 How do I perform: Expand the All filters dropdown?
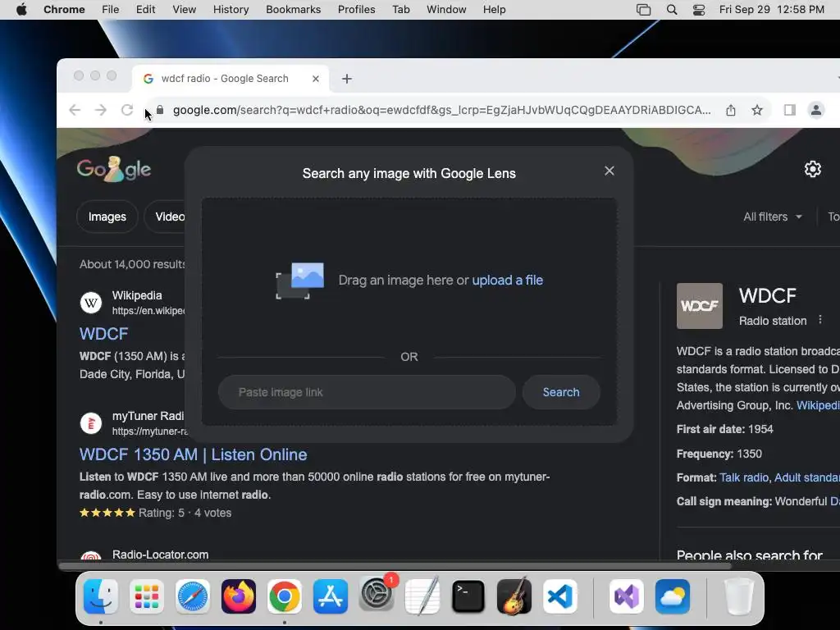772,217
